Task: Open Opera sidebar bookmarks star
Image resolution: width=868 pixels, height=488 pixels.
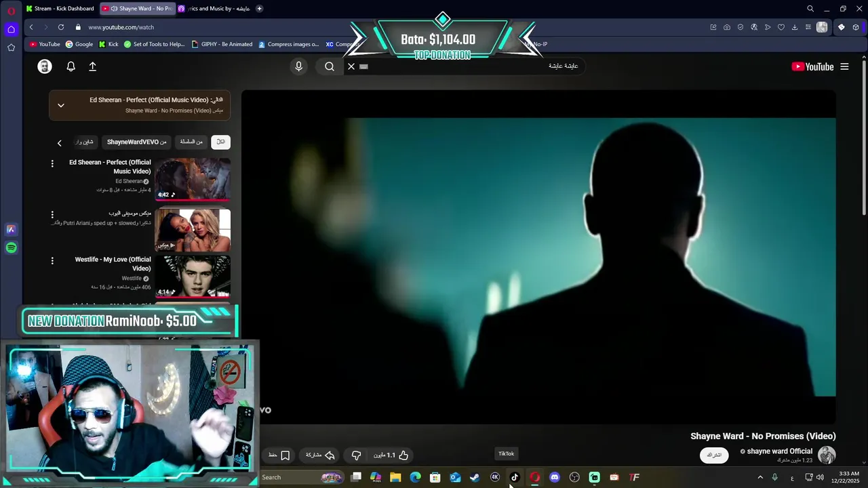Action: tap(11, 47)
